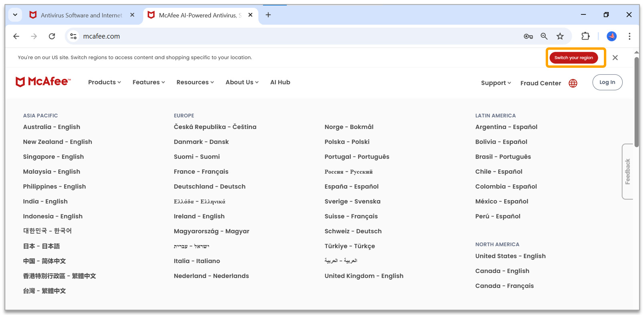Click the Log In button
This screenshot has height=315, width=644.
(x=607, y=82)
